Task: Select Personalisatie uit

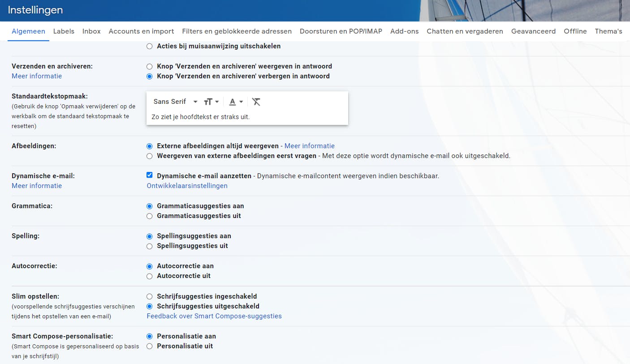Action: 150,346
